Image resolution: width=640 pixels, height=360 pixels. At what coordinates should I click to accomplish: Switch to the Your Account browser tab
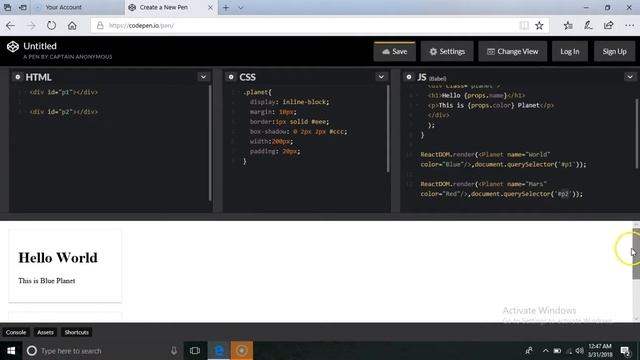(78, 7)
